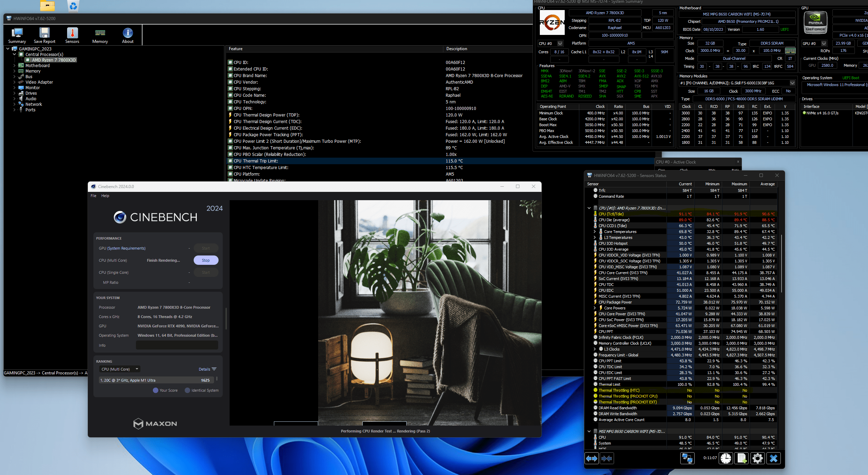The width and height of the screenshot is (868, 475).
Task: Click the networked computers icon in Sensors Status
Action: click(687, 458)
